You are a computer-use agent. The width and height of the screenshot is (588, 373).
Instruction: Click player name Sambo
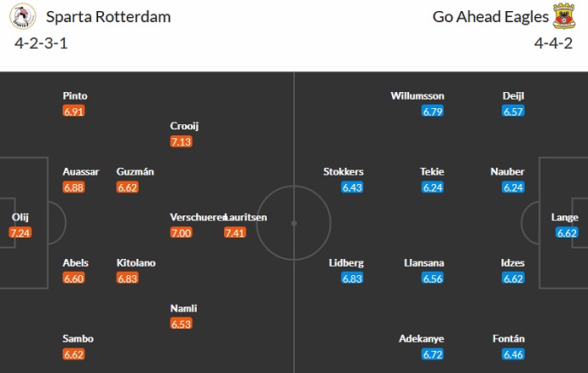77,338
